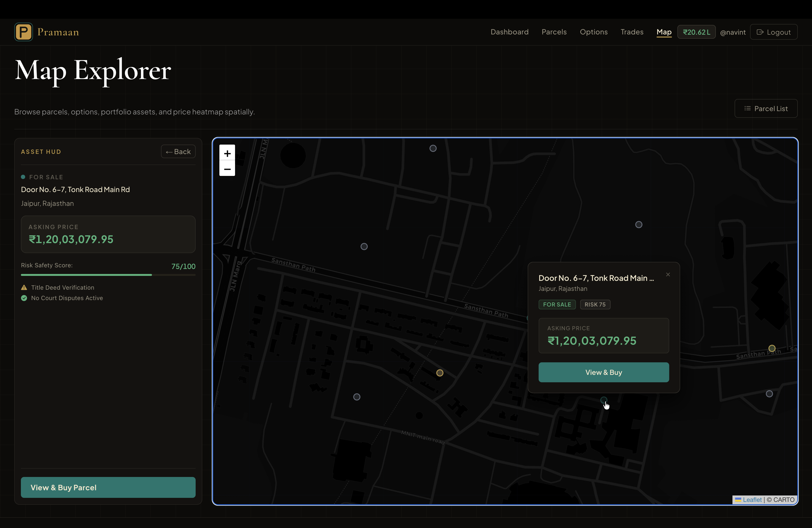Zoom out on the map

click(227, 169)
